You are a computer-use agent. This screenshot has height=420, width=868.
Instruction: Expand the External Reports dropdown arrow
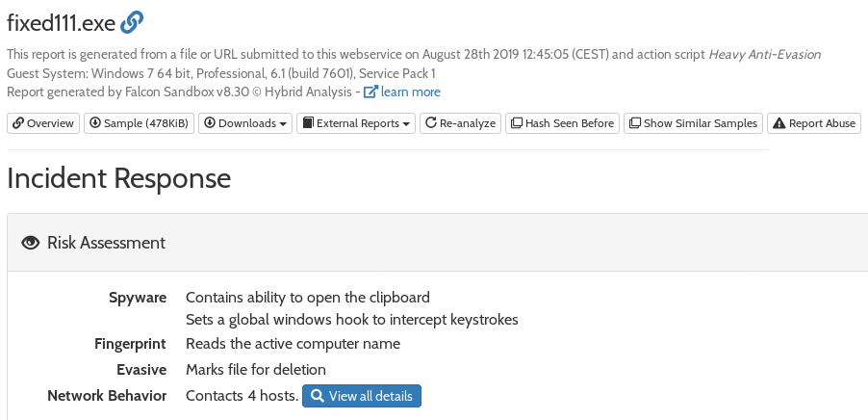click(x=406, y=124)
